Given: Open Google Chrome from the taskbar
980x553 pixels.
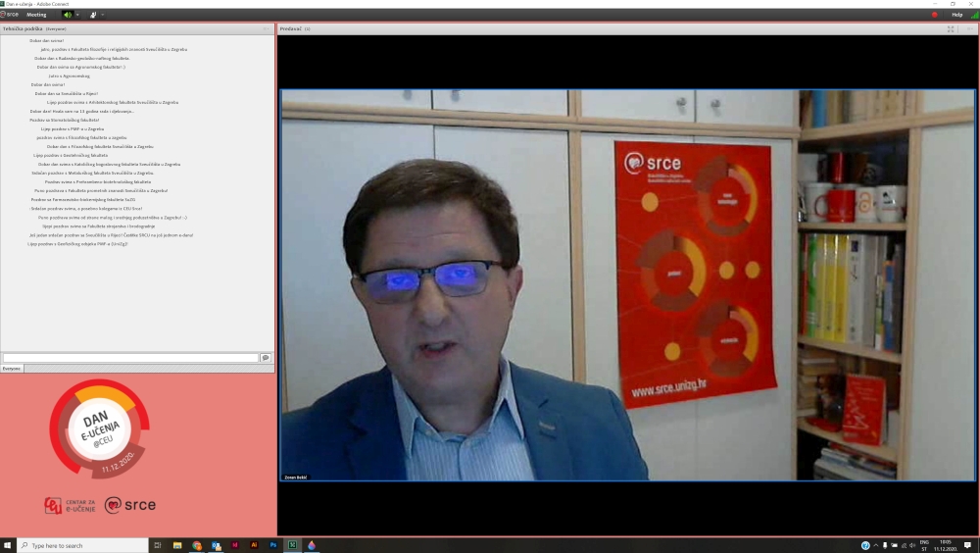Looking at the screenshot, I should [x=196, y=545].
